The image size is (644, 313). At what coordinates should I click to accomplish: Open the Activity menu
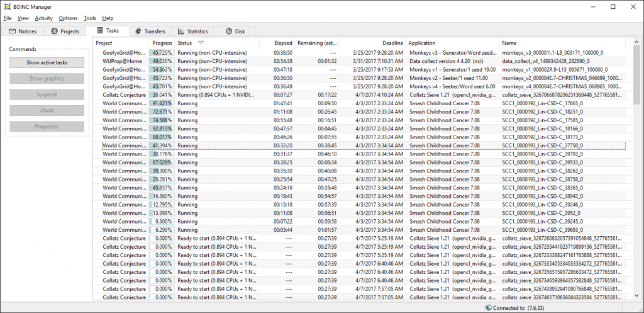point(43,18)
